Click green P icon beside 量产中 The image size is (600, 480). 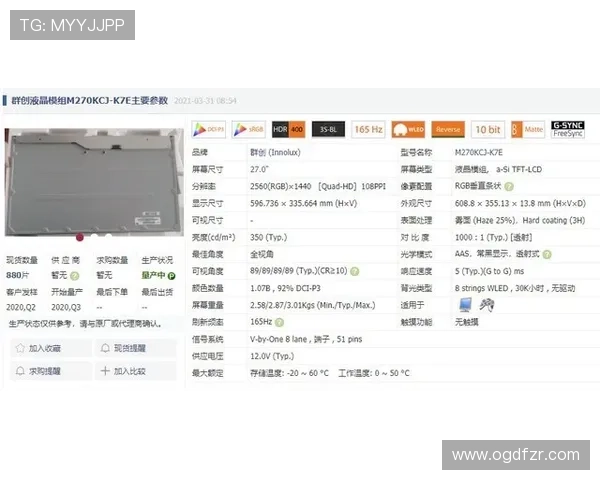[x=171, y=276]
